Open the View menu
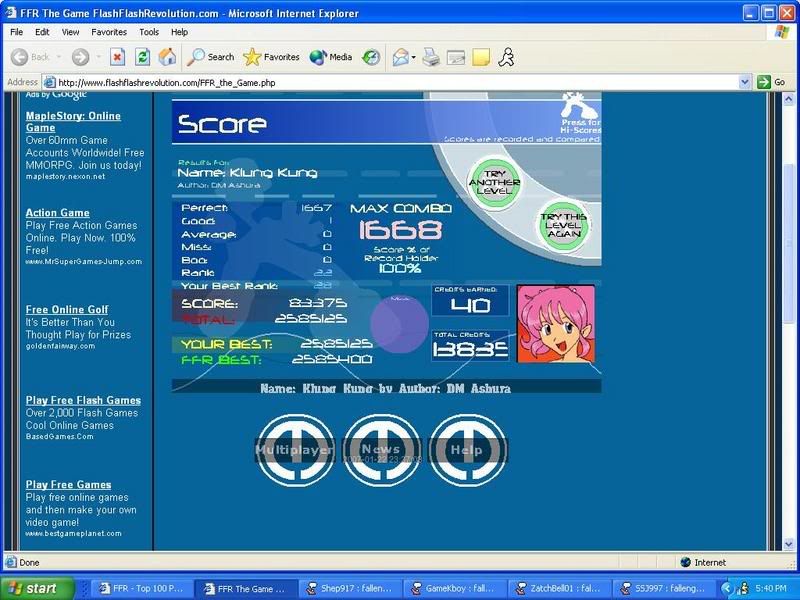The height and width of the screenshot is (600, 800). point(70,32)
